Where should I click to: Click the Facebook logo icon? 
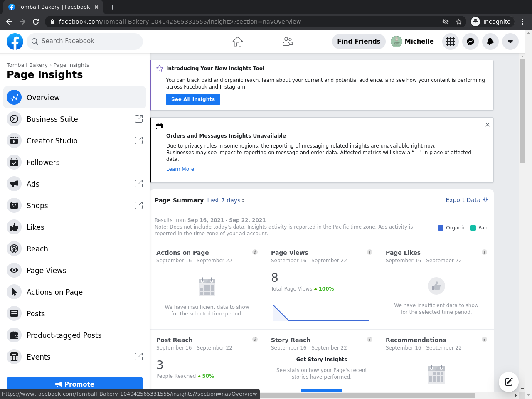(15, 42)
